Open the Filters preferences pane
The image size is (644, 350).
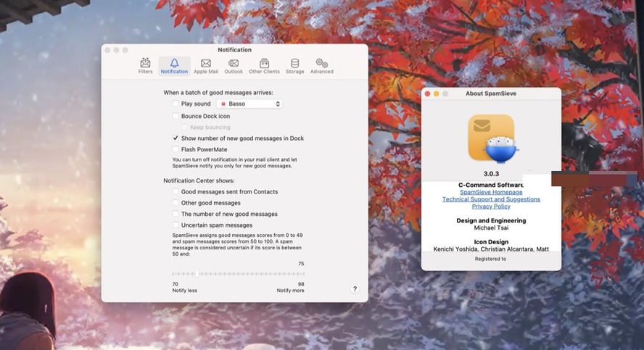pyautogui.click(x=145, y=66)
